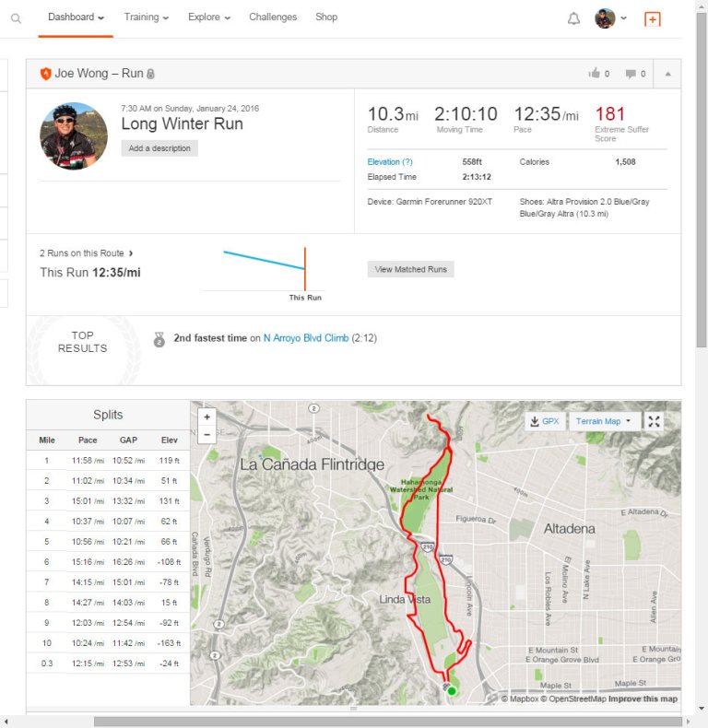Viewport: 708px width, 728px height.
Task: Click the Add a description button
Action: [x=159, y=148]
